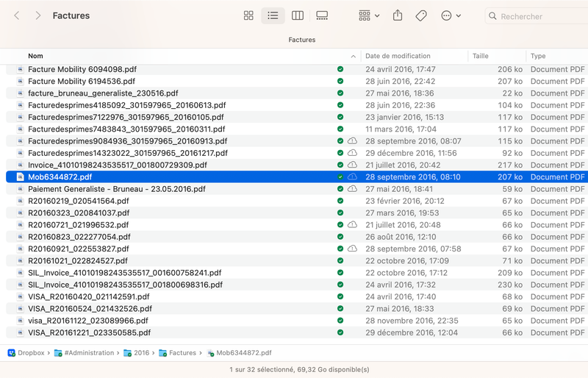588x378 pixels.
Task: Select list view mode
Action: (x=273, y=15)
